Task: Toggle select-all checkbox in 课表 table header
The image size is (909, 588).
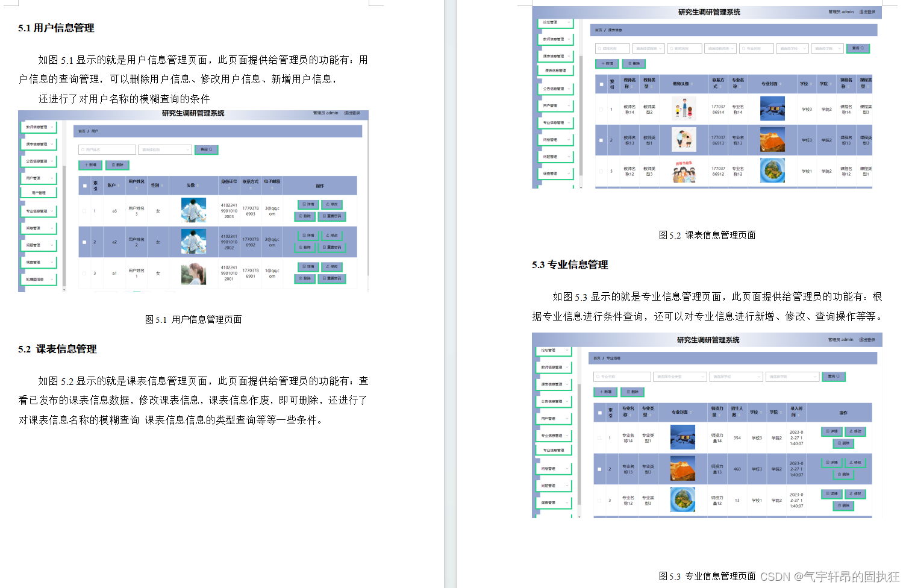Action: pyautogui.click(x=601, y=84)
